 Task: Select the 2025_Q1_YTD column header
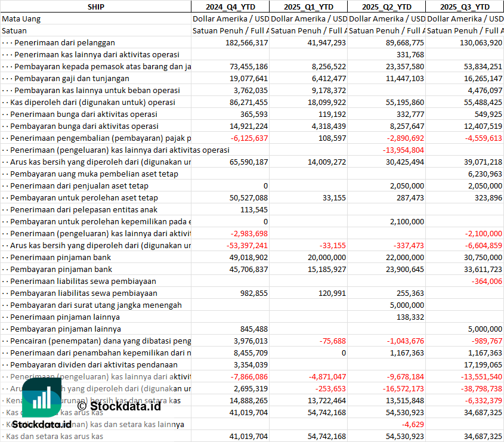pyautogui.click(x=308, y=7)
